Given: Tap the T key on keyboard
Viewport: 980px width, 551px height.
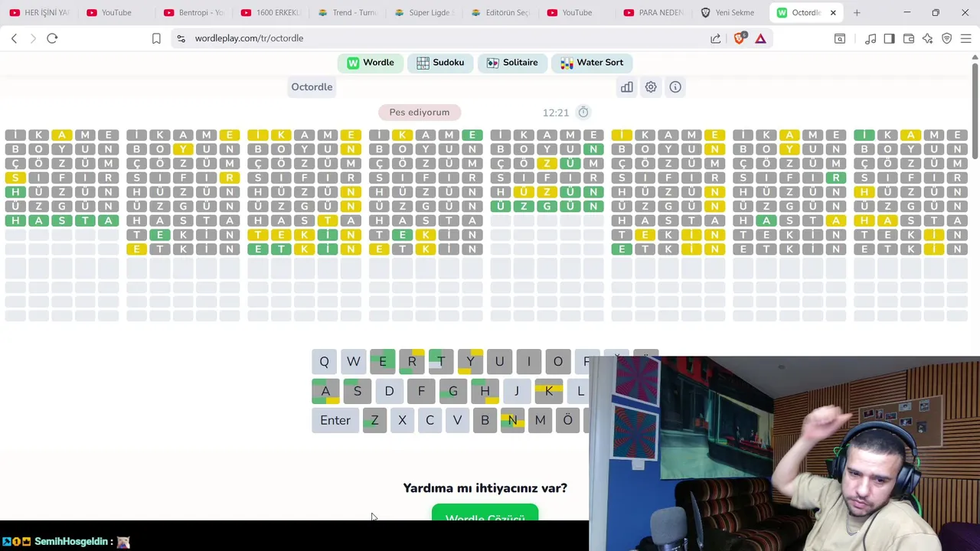Looking at the screenshot, I should click(x=441, y=362).
